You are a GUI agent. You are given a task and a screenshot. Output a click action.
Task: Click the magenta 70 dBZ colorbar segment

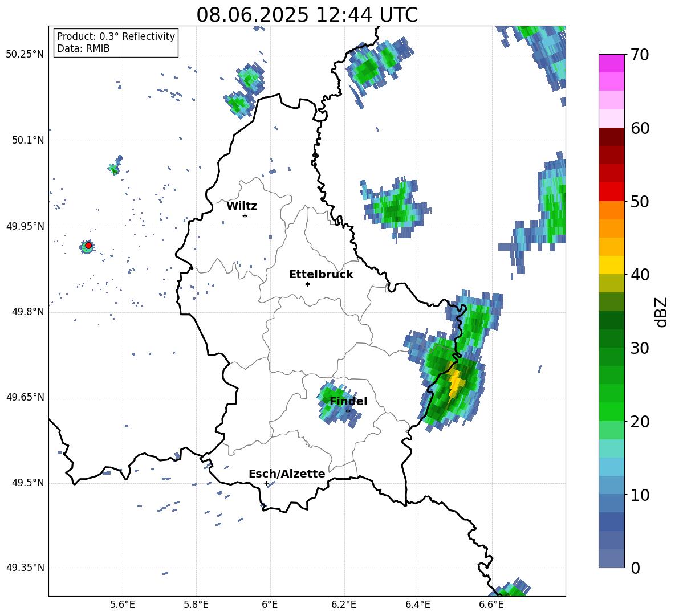(x=611, y=64)
